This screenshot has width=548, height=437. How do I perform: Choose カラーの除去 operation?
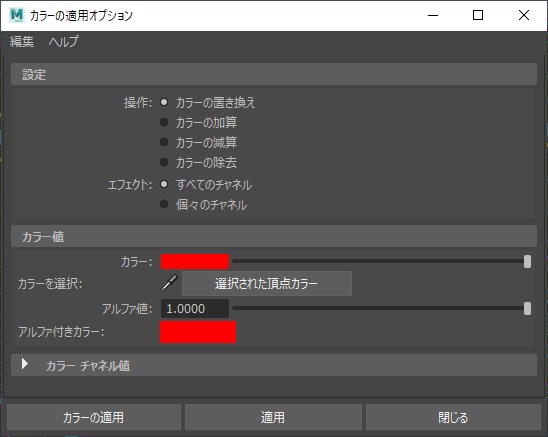pos(164,162)
